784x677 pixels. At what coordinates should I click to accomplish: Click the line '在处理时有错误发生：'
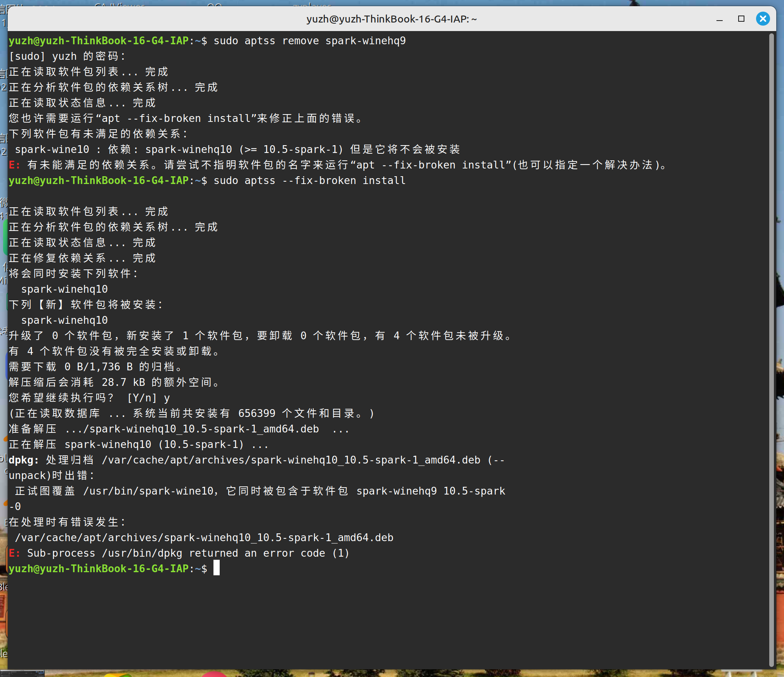[x=67, y=522]
